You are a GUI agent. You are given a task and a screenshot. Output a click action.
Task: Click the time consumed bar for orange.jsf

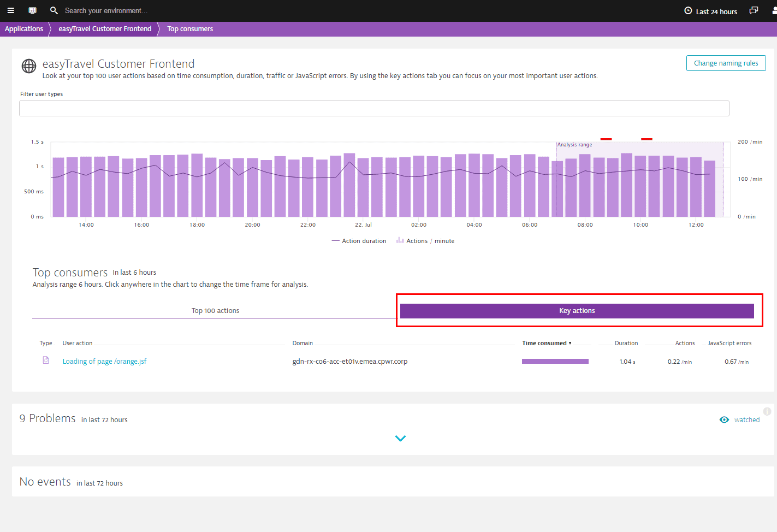(x=555, y=361)
